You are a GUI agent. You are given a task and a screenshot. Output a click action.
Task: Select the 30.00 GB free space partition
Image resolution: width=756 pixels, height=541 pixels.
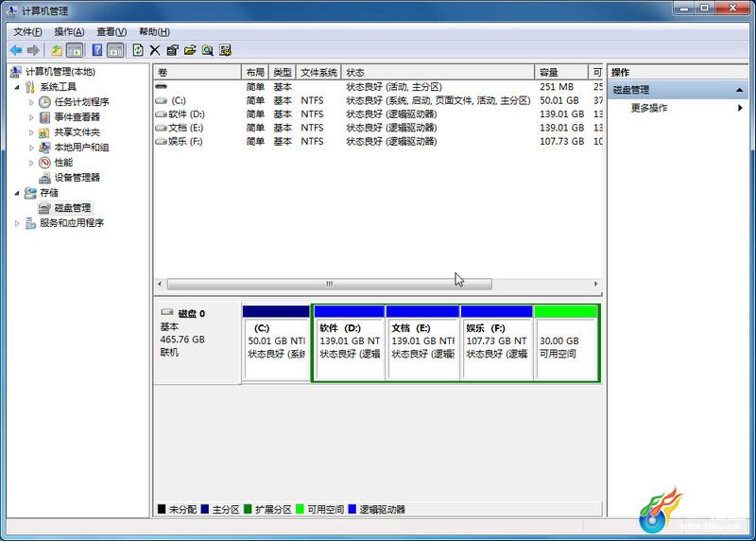pos(566,343)
